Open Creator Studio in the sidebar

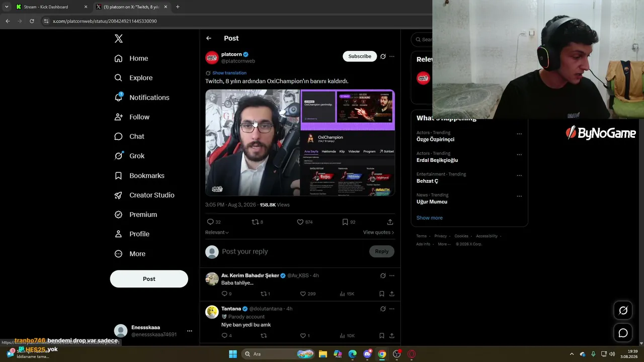click(144, 195)
